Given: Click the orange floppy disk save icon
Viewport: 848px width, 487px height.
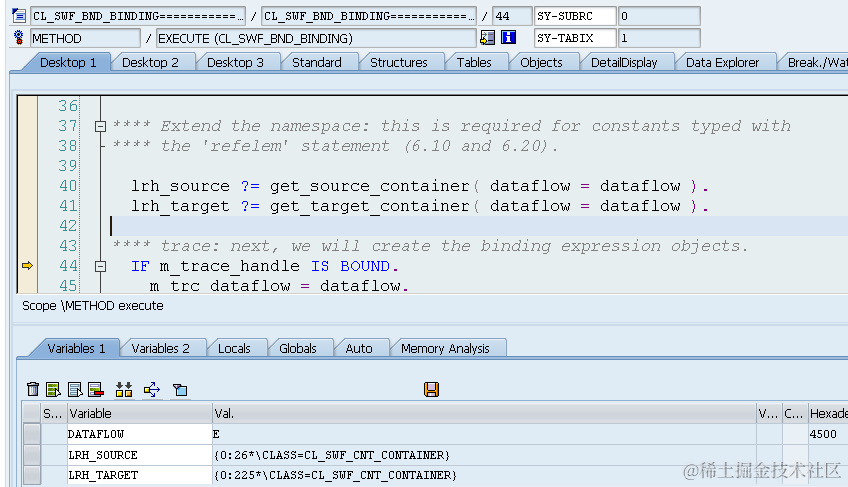Looking at the screenshot, I should pos(431,389).
